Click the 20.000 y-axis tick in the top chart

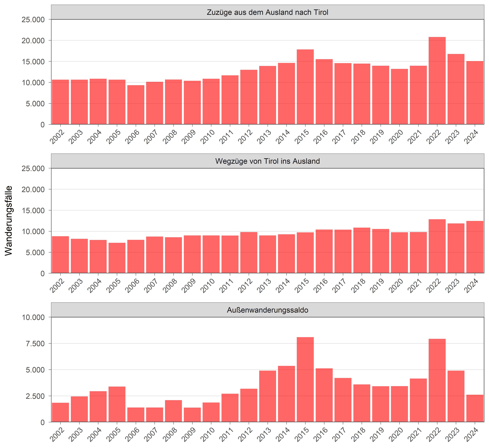point(33,41)
